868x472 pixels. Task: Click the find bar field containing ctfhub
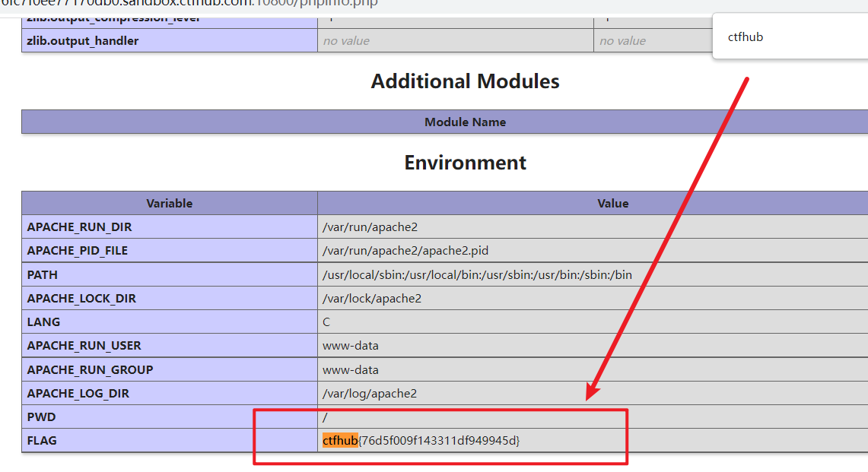tap(792, 37)
